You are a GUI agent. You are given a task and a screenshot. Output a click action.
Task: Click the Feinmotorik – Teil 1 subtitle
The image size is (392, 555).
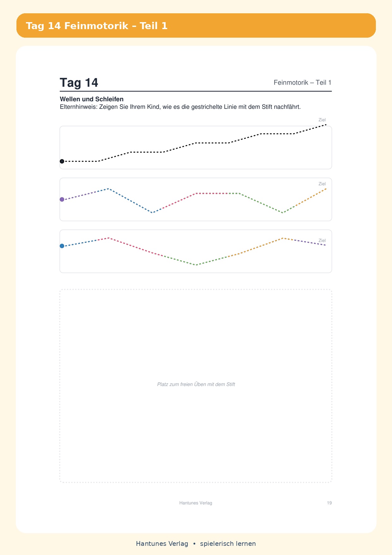[303, 83]
